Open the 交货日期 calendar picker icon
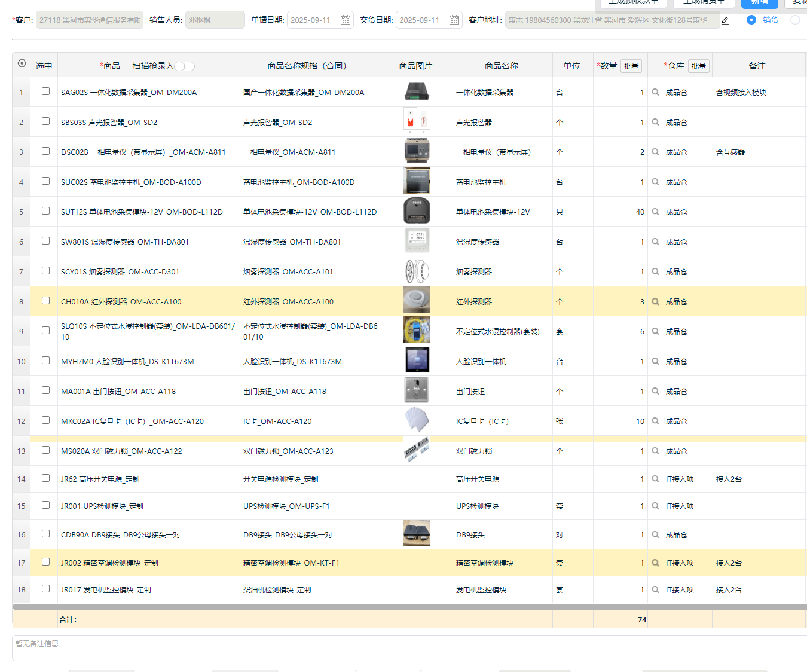 [454, 20]
